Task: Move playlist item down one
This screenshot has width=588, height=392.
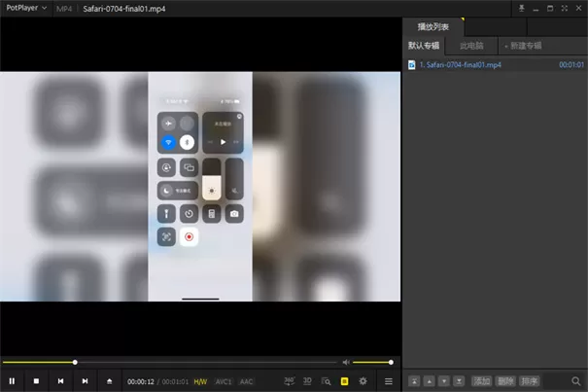Action: (x=444, y=381)
